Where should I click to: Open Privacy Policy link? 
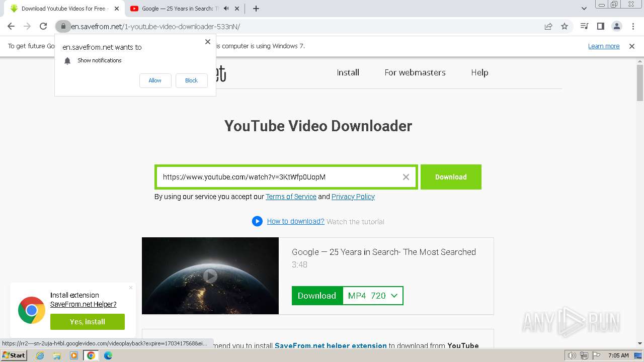pos(353,197)
